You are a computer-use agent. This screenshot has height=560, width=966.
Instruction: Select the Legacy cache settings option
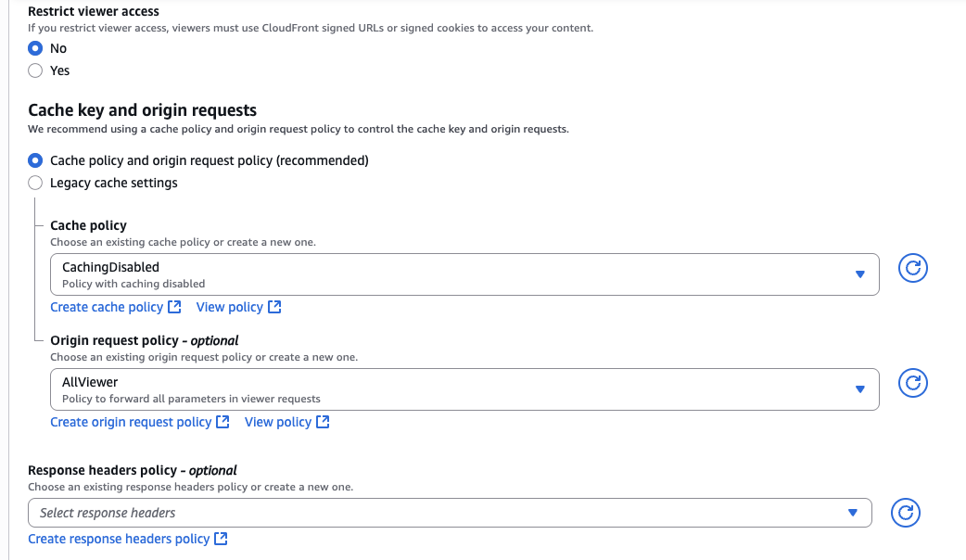[x=35, y=183]
